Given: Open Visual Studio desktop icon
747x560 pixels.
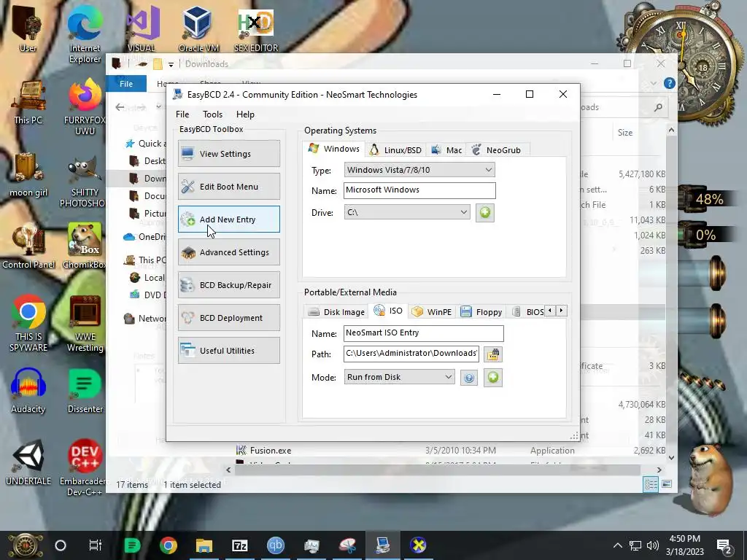Looking at the screenshot, I should 142,28.
